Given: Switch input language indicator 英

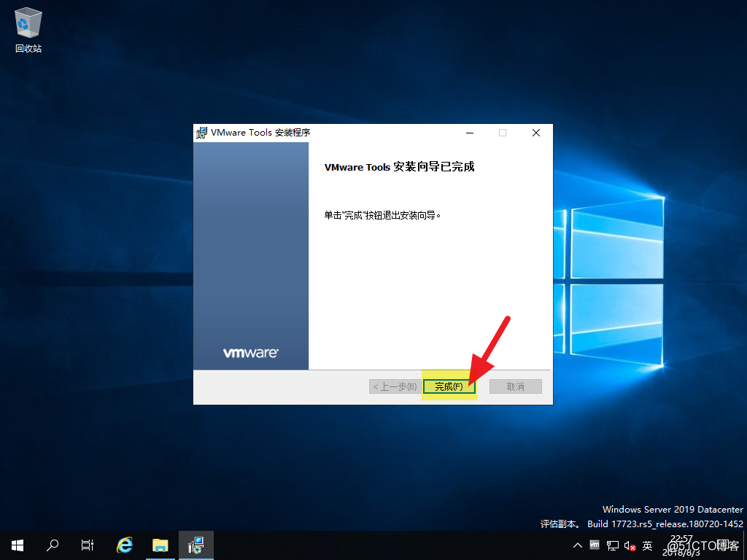Looking at the screenshot, I should 647,545.
